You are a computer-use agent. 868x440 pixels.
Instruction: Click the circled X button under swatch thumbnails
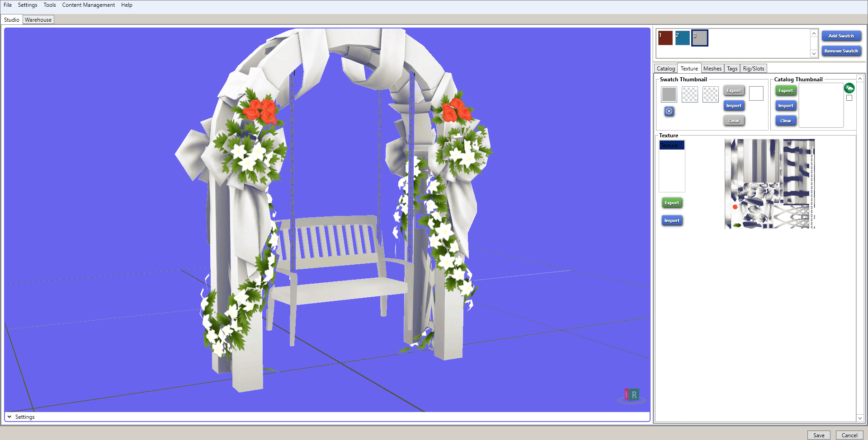pyautogui.click(x=669, y=111)
